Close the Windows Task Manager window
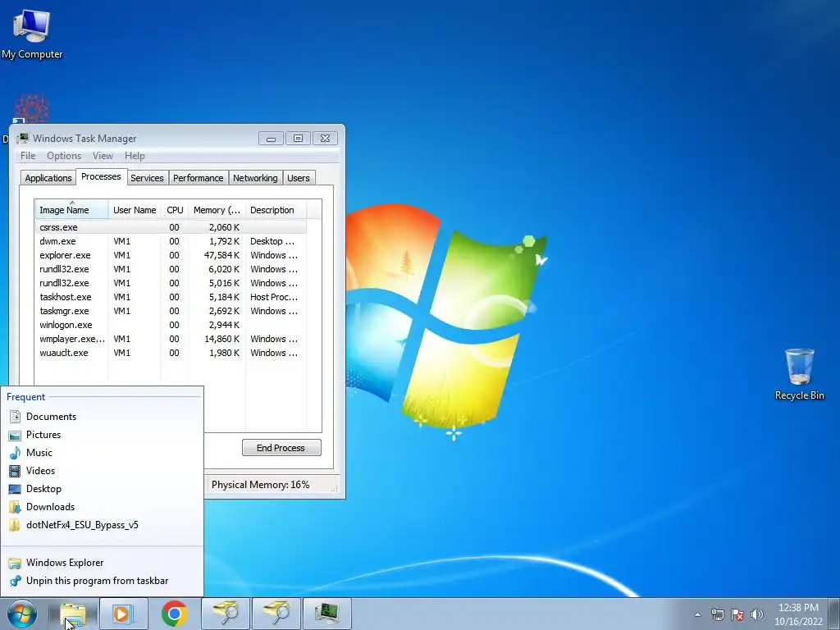The width and height of the screenshot is (840, 630). 325,139
